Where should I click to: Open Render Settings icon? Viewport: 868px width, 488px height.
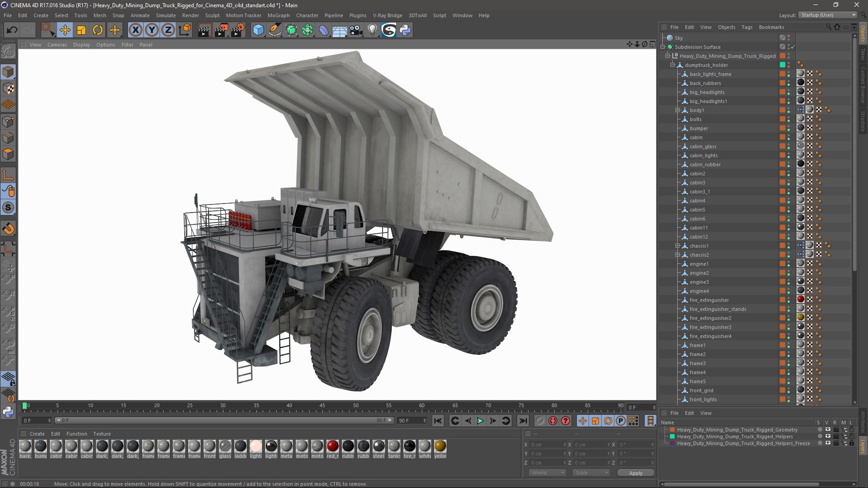[238, 30]
